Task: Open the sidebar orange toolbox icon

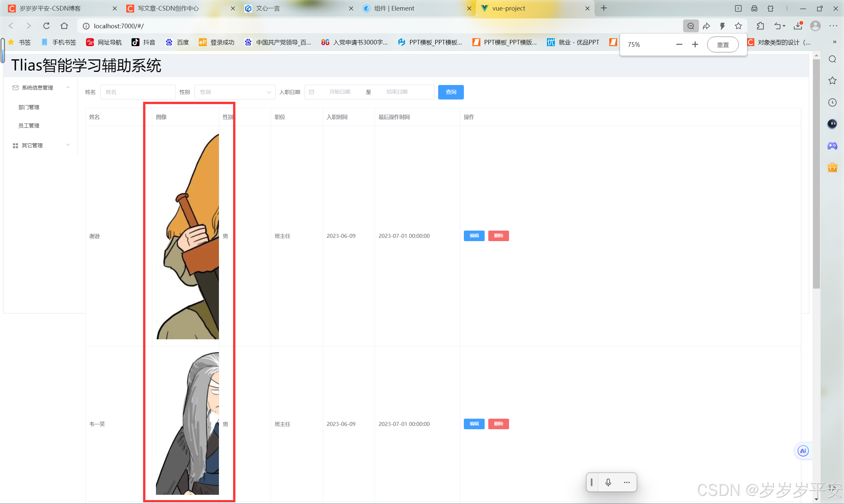Action: coord(832,167)
